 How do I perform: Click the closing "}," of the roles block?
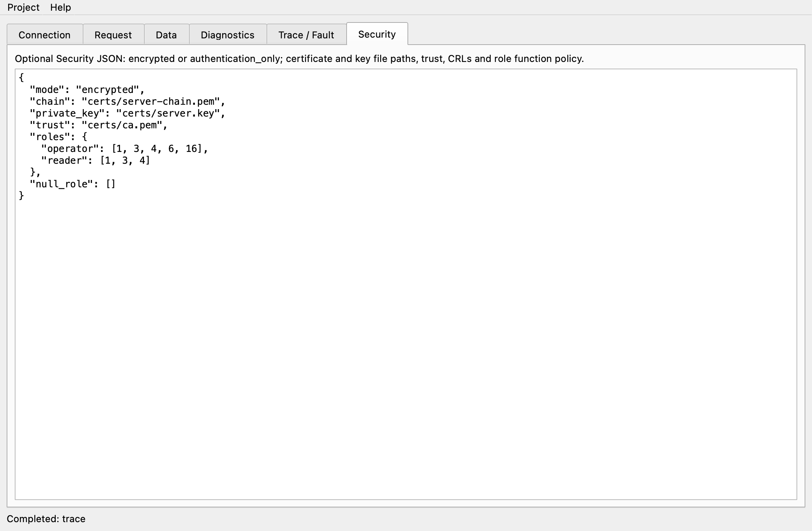(35, 172)
